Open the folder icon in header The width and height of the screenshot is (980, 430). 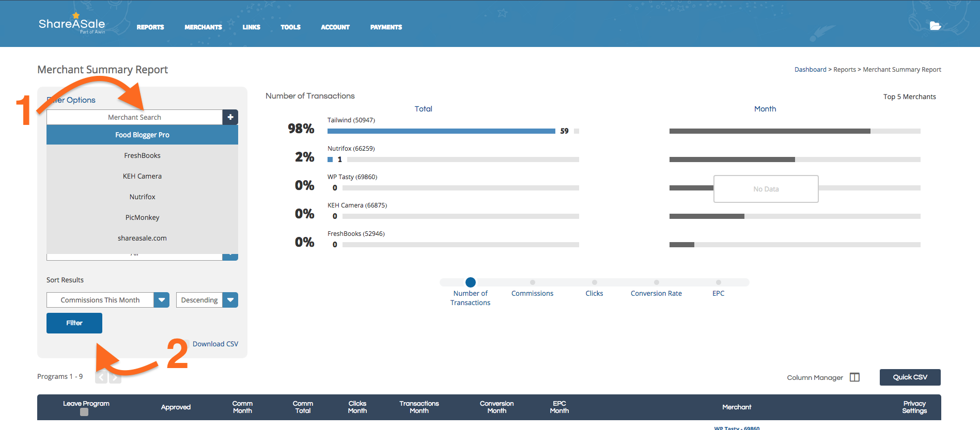tap(935, 26)
